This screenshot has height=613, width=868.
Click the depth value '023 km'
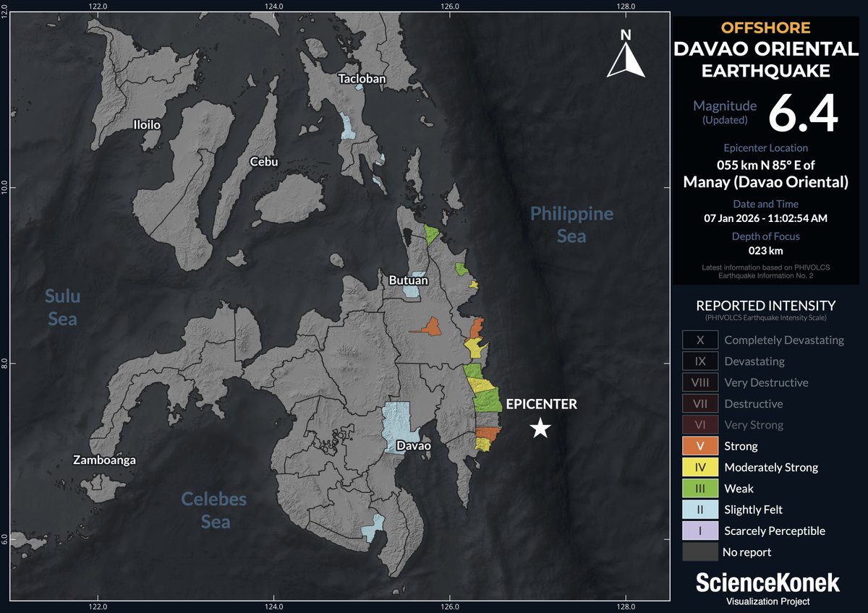pos(765,251)
